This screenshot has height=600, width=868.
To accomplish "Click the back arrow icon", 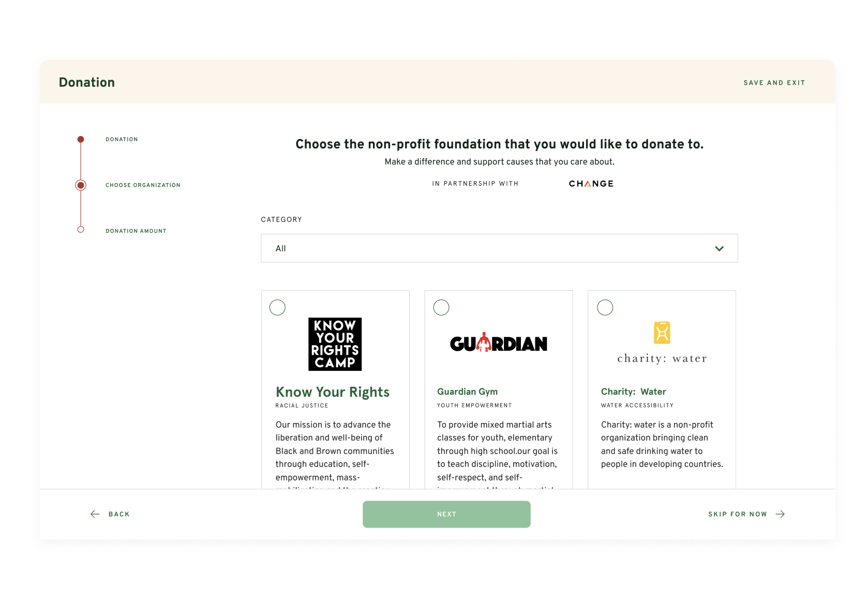I will click(x=95, y=514).
